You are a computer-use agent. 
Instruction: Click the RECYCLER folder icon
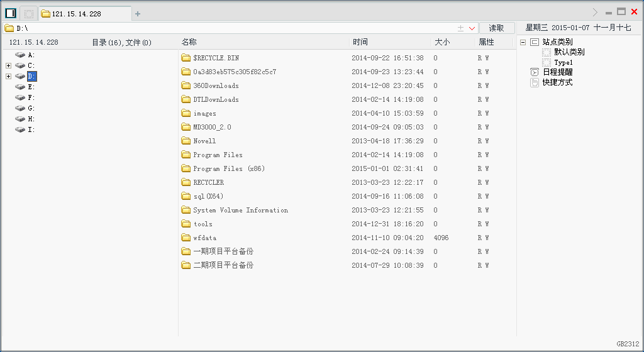click(x=186, y=182)
